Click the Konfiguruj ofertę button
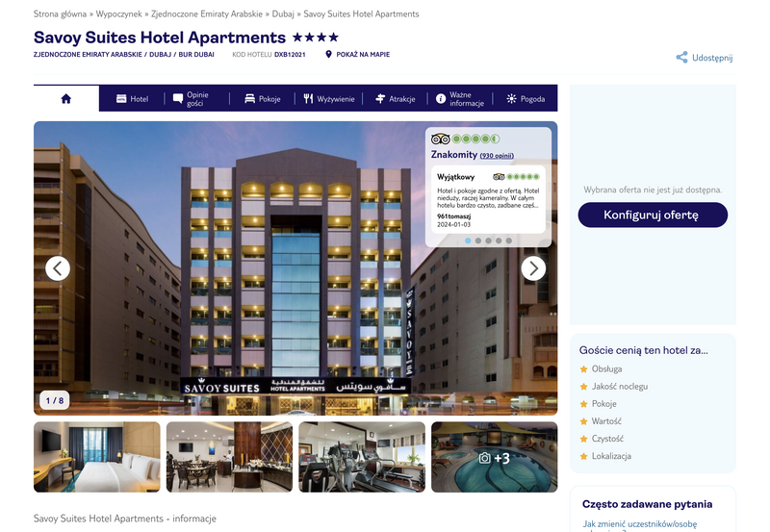The height and width of the screenshot is (532, 770). click(x=653, y=215)
